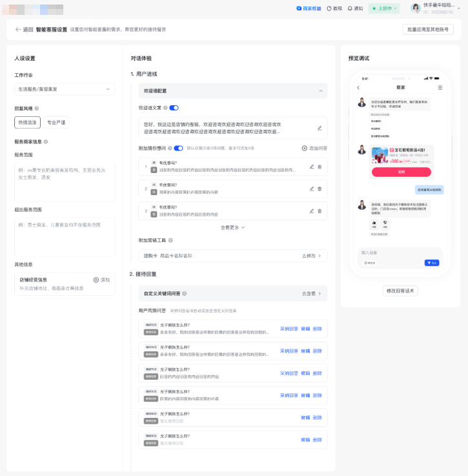Click the 团购卡 商品卡名称 text
This screenshot has height=476, width=468.
click(168, 256)
